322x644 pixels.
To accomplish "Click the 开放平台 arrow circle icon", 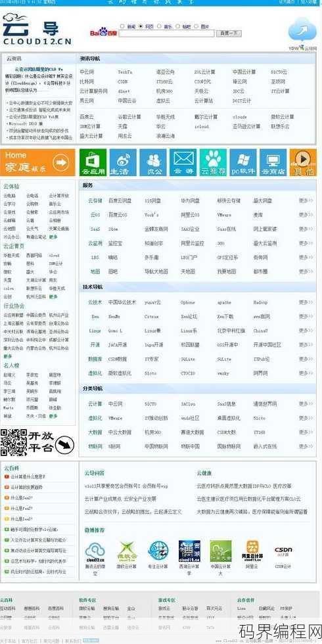I will click(65, 444).
